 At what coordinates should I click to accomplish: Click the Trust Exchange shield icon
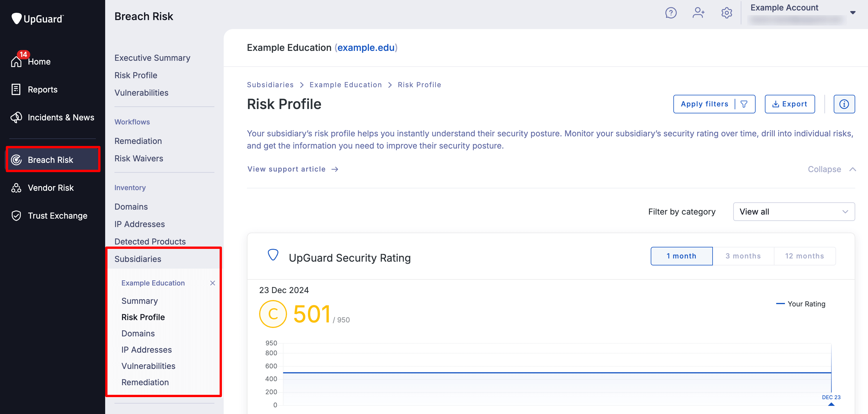click(16, 216)
